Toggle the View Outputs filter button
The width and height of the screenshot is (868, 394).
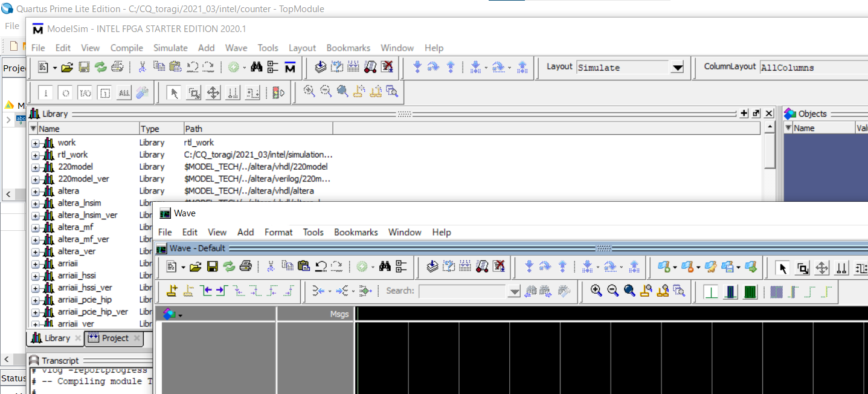click(x=66, y=92)
